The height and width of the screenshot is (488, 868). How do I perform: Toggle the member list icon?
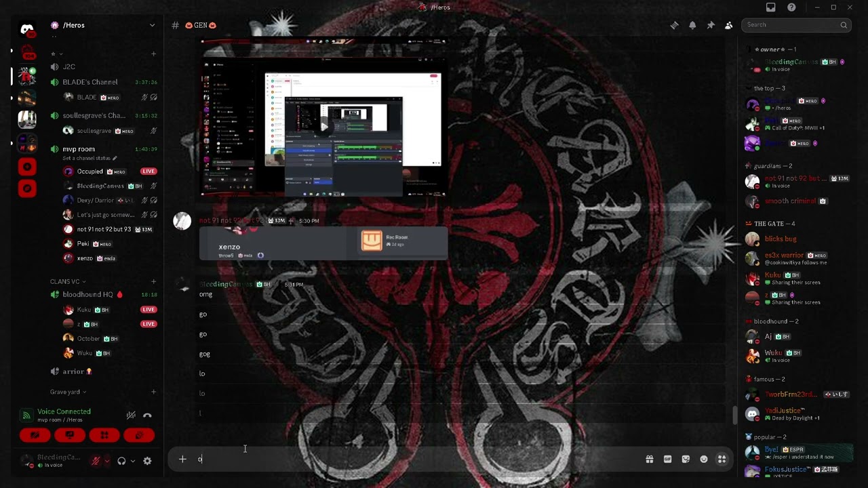click(x=728, y=25)
